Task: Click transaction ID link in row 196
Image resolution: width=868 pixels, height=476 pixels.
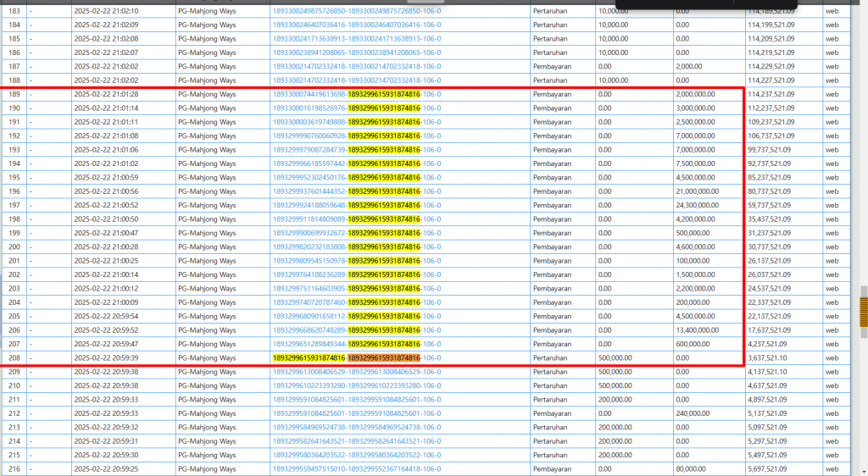Action: click(356, 191)
